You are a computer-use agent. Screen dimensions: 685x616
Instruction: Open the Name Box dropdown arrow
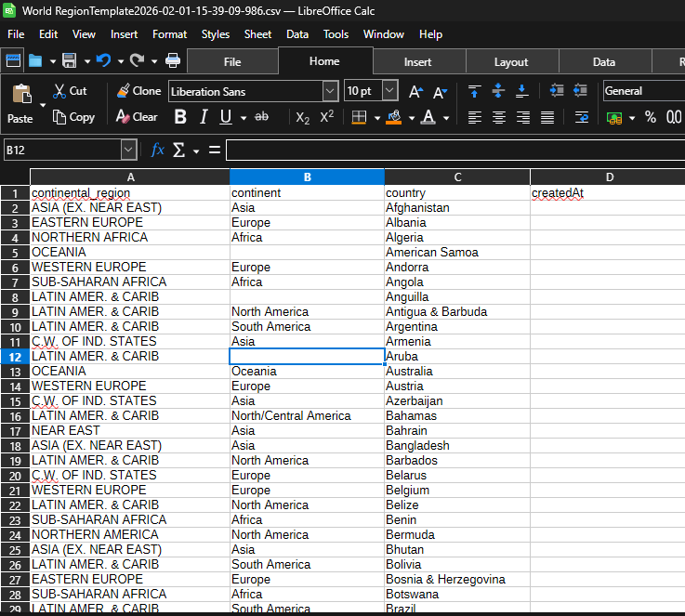(128, 150)
